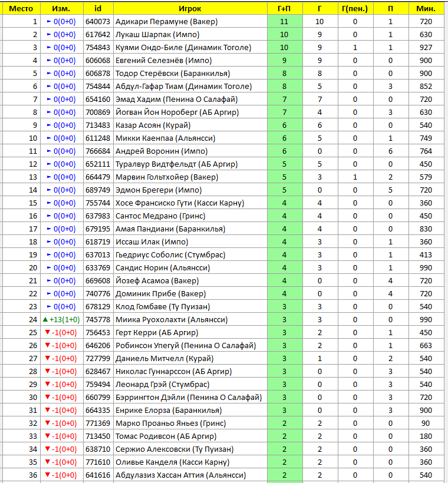Select player Марко Проаньо Яньез (Гринс)
The height and width of the screenshot is (483, 448).
pos(170,423)
